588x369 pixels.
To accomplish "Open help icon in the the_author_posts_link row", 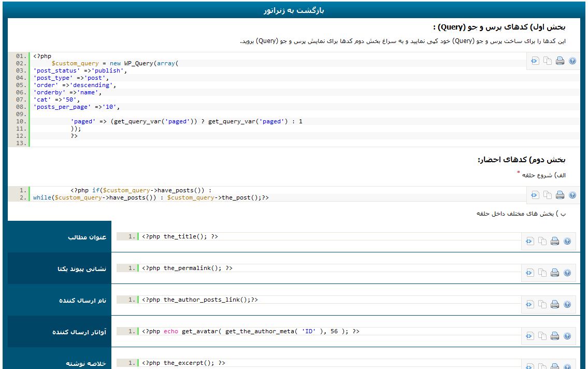I will point(567,304).
